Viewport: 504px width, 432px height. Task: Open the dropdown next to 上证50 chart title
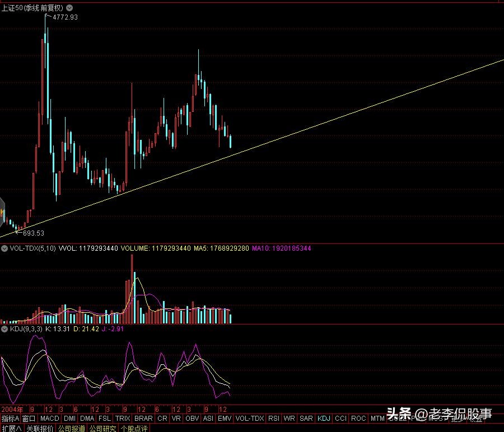69,8
